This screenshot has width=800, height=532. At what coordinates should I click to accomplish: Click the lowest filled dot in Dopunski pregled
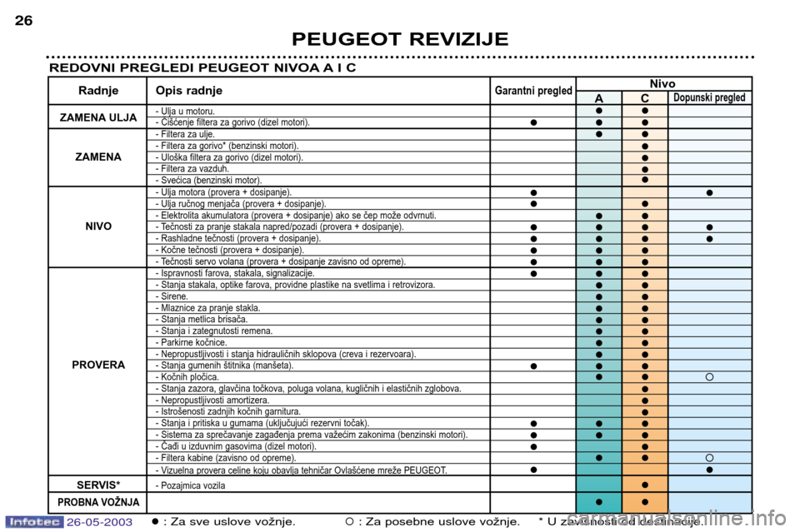point(709,470)
